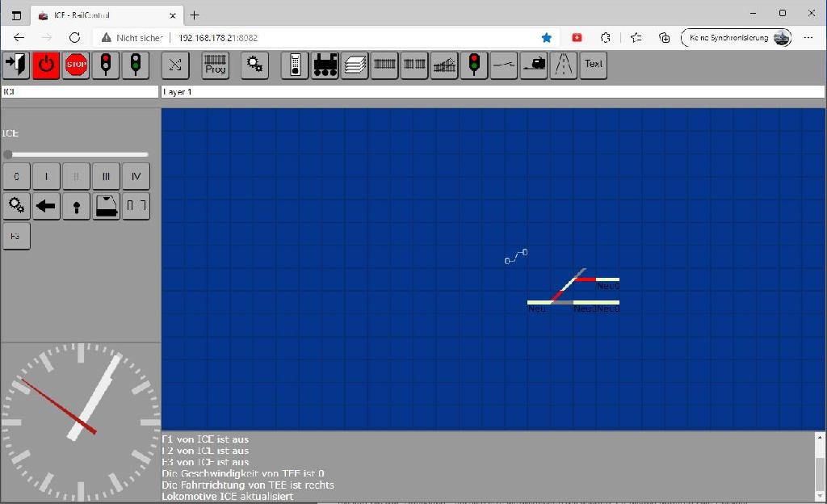
Task: Open the layers stack icon
Action: (355, 65)
